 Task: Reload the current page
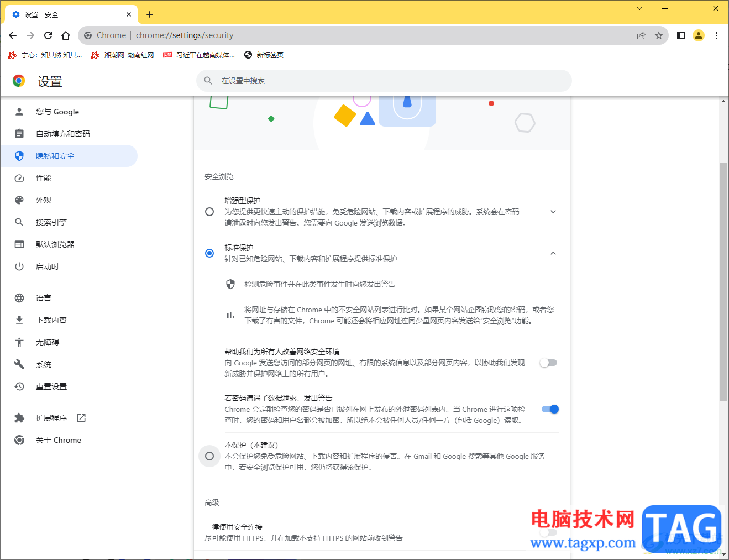48,35
